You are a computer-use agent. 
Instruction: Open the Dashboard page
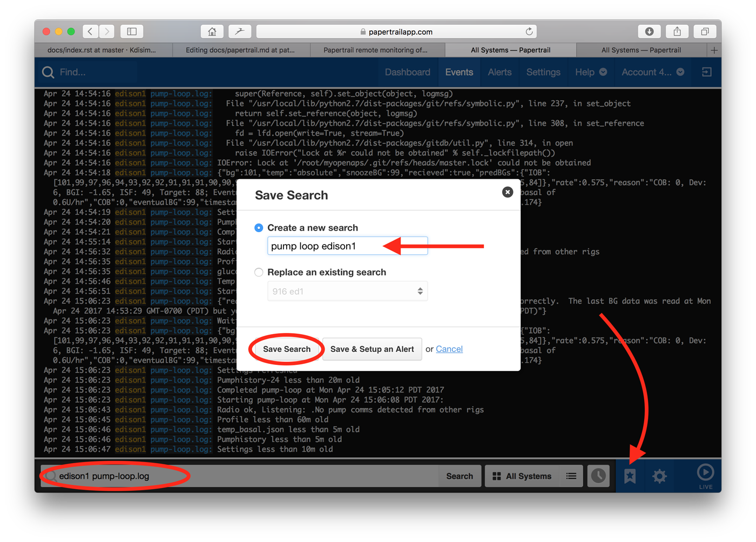tap(408, 72)
